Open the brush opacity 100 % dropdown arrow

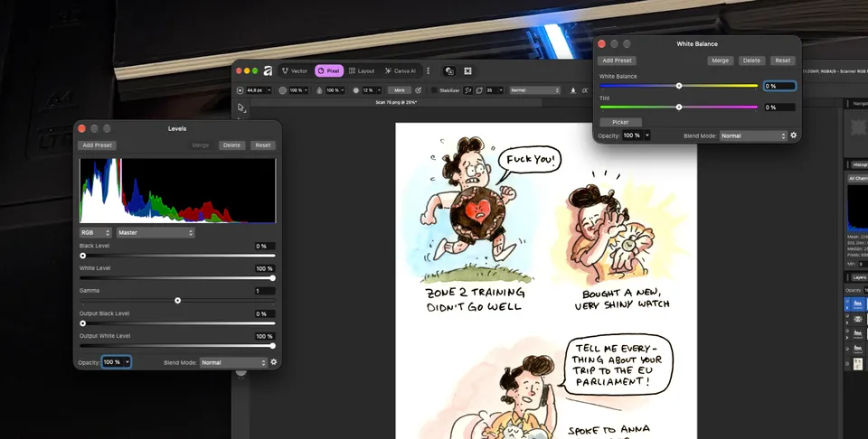pyautogui.click(x=307, y=90)
